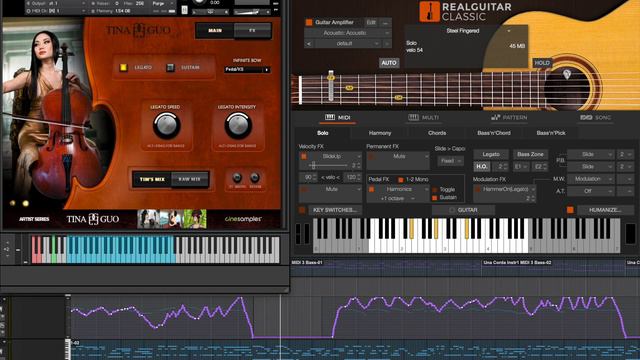Toggle the 1-2 Mono checkbox
640x360 pixels.
tap(401, 180)
